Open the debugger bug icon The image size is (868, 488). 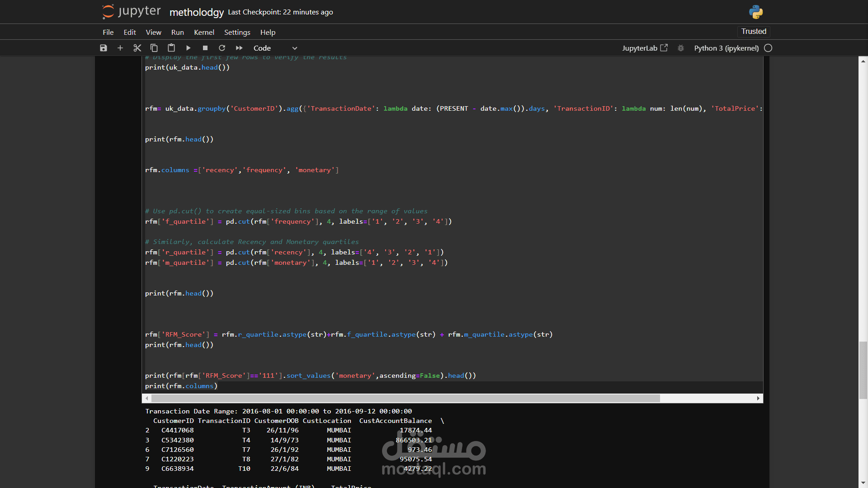681,48
